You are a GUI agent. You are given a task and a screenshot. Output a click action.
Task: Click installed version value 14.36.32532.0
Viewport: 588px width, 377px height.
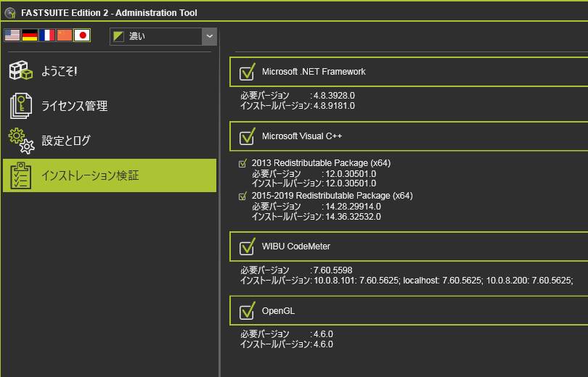[353, 217]
